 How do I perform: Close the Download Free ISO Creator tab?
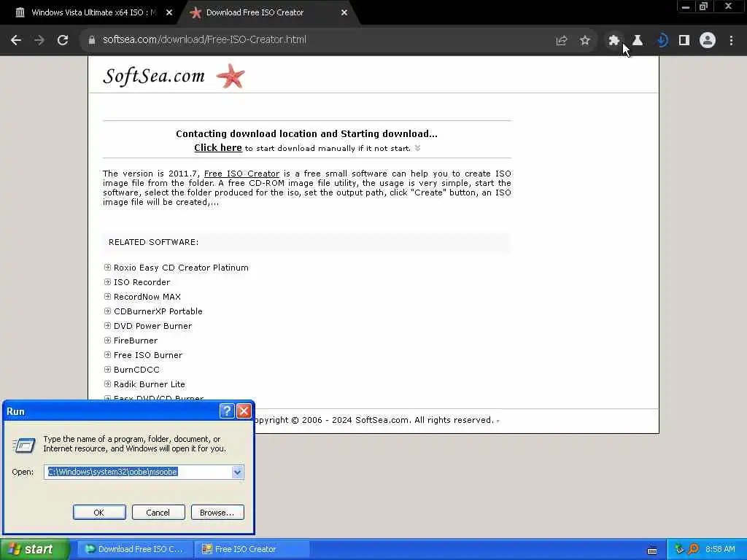(344, 12)
